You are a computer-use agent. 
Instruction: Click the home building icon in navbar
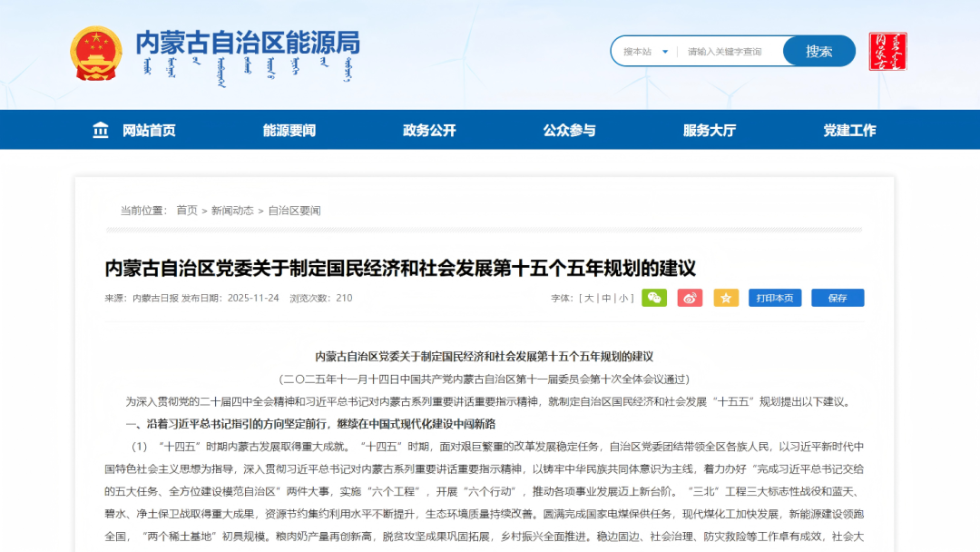tap(101, 130)
